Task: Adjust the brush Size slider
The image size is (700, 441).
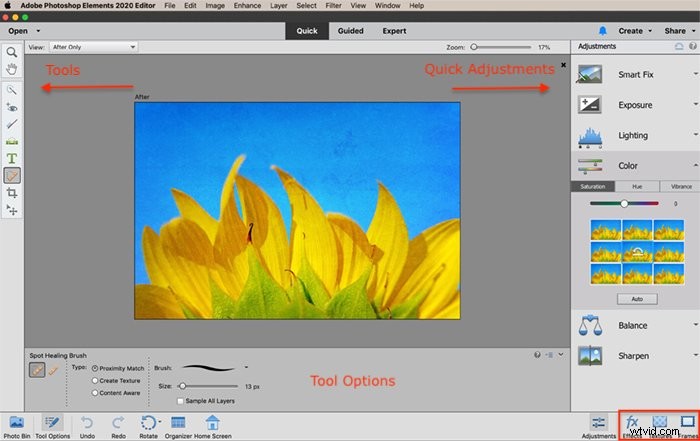Action: [209, 386]
